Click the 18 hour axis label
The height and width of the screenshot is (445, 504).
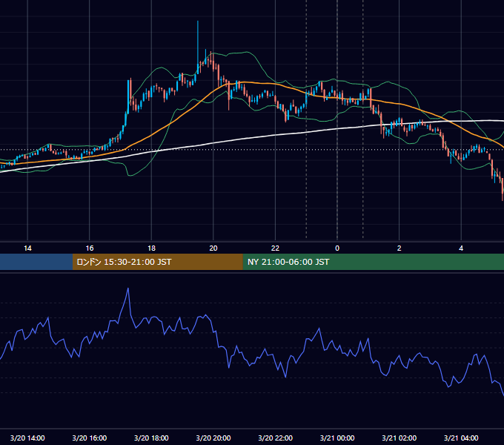pyautogui.click(x=151, y=248)
